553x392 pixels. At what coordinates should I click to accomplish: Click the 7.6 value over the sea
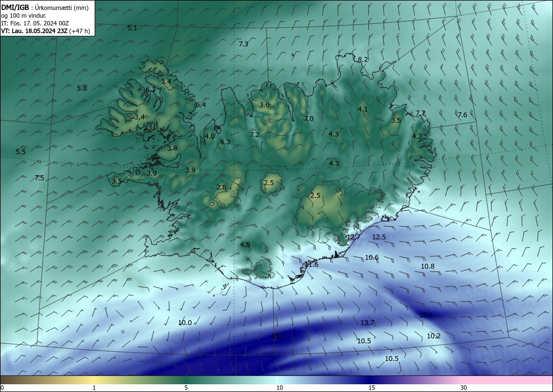(x=462, y=114)
